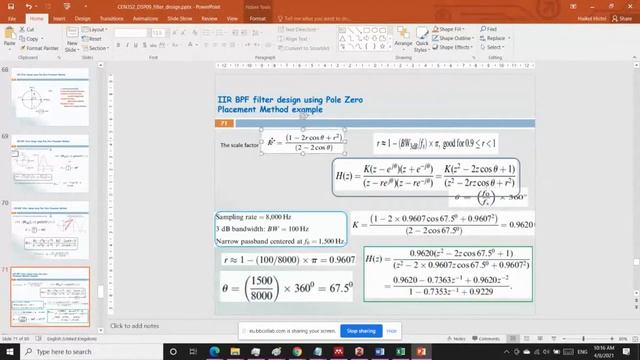Switch to the Slide Show tab

(180, 19)
